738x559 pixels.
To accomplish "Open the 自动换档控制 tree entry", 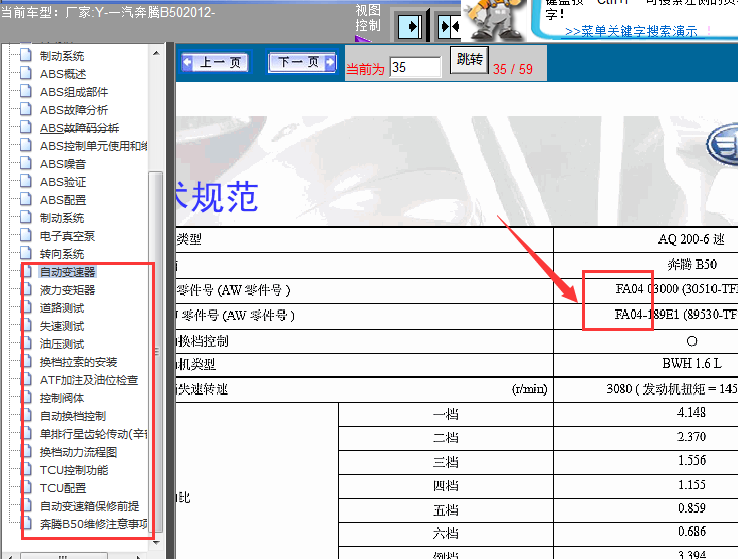I will pos(73,416).
